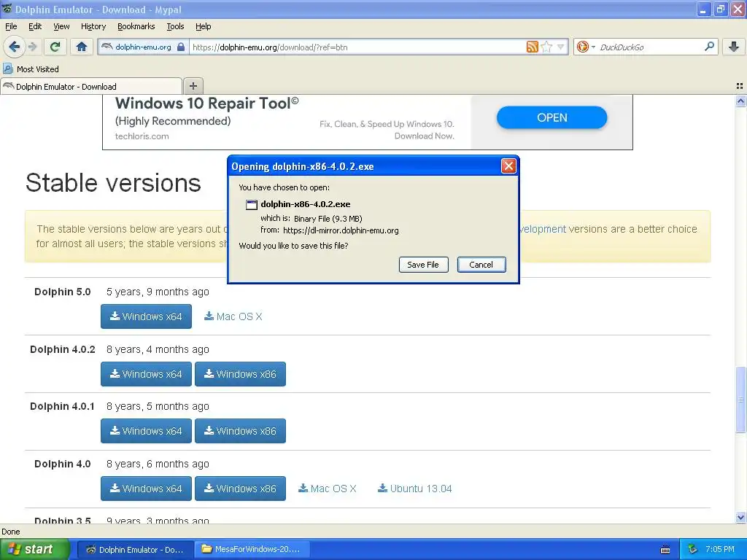Screen dimensions: 747x560
Task: Click the development versions link in the notice
Action: click(543, 229)
